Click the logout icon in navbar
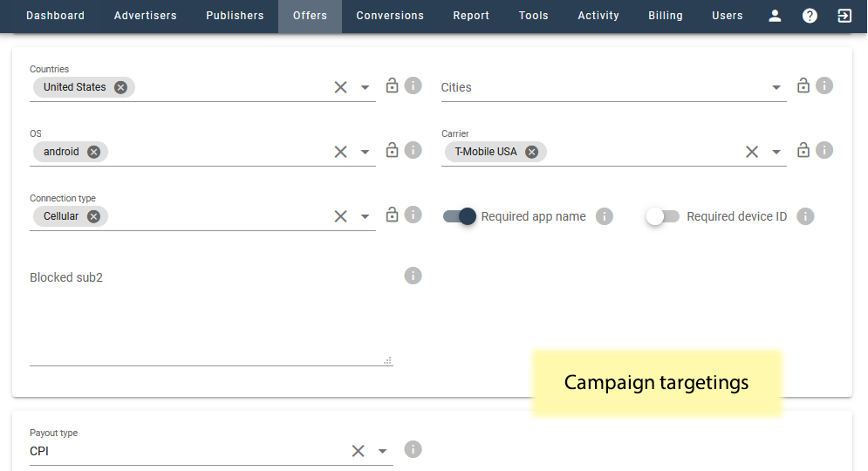The image size is (868, 471). pyautogui.click(x=844, y=16)
